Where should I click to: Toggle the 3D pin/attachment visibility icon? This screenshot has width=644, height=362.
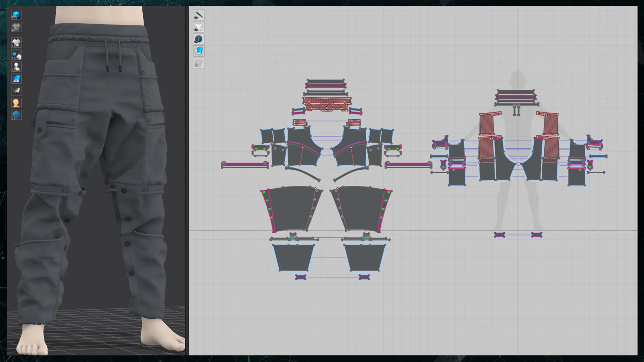(16, 55)
